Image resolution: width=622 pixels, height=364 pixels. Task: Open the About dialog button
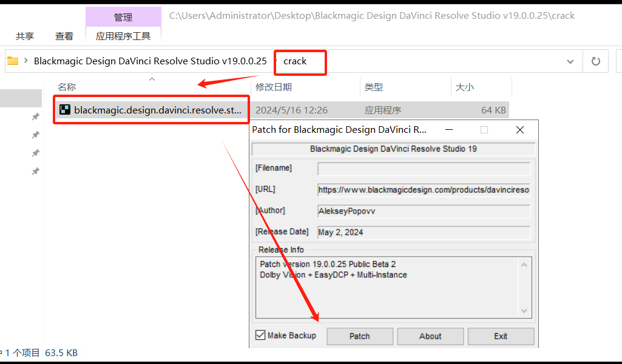[430, 336]
